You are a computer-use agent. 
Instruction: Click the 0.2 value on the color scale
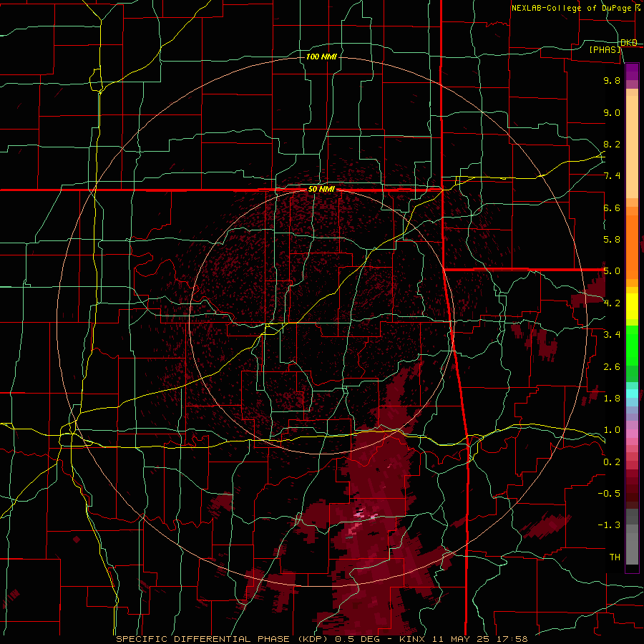coord(612,462)
